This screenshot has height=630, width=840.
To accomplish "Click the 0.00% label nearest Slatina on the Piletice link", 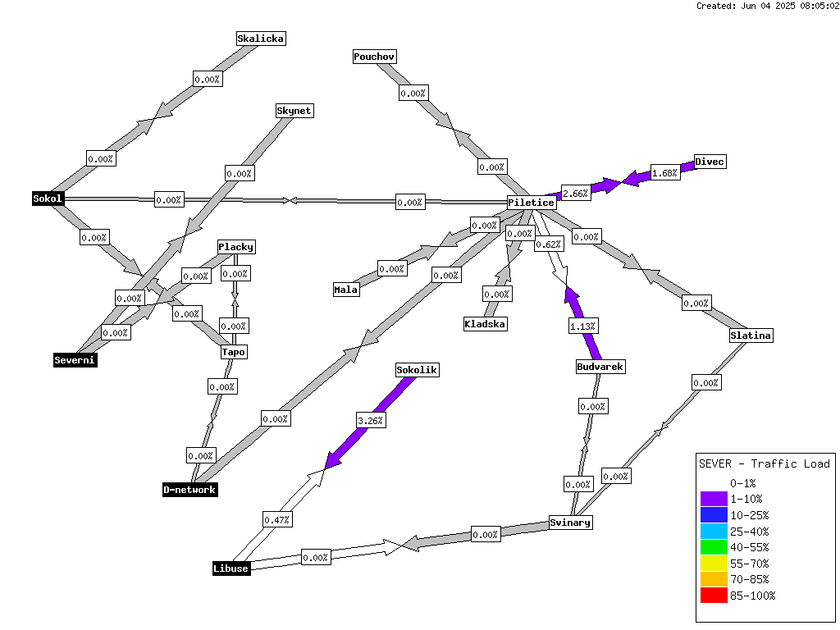I will pyautogui.click(x=696, y=304).
